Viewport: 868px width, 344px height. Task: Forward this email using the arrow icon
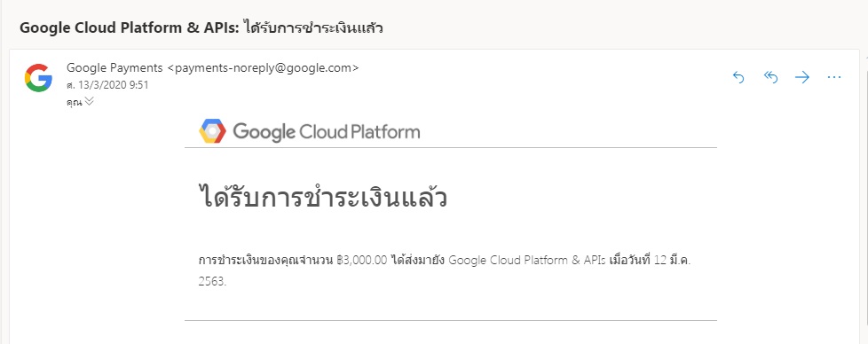(802, 77)
